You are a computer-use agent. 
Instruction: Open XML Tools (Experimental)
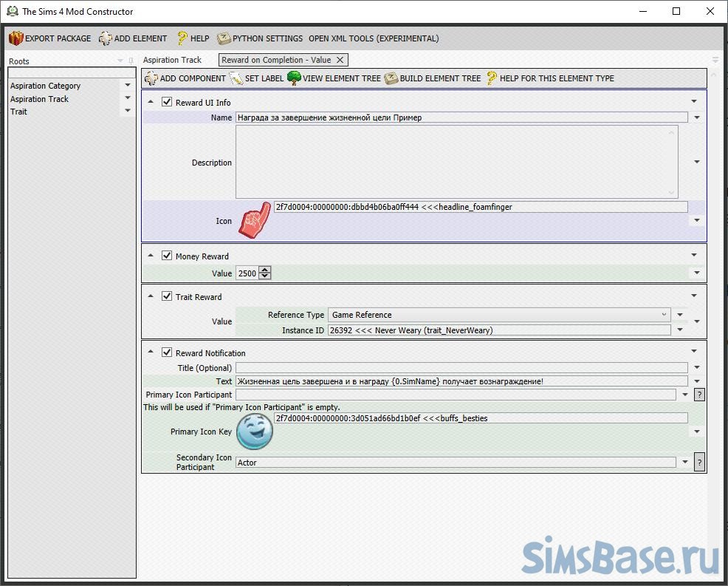373,38
